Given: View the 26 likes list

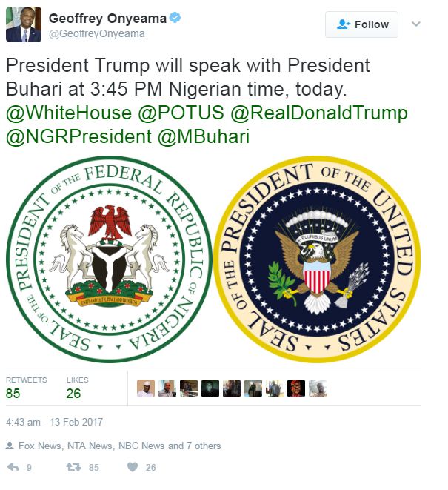Looking at the screenshot, I should coord(77,388).
